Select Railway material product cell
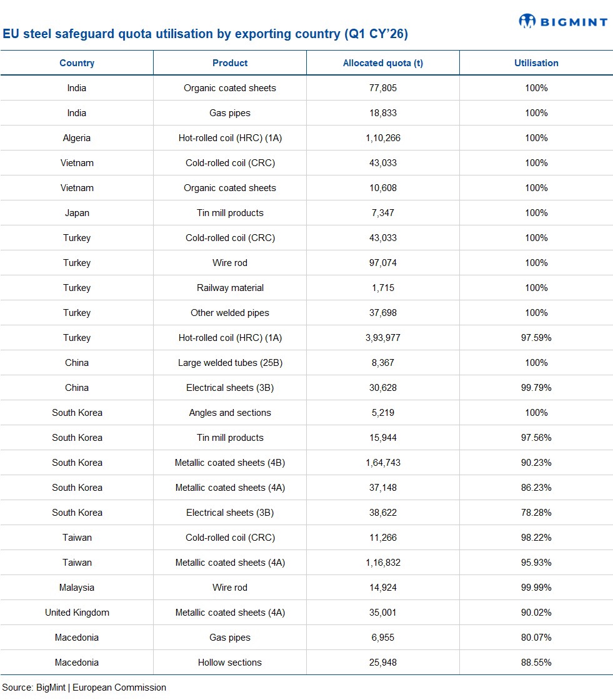 230,288
